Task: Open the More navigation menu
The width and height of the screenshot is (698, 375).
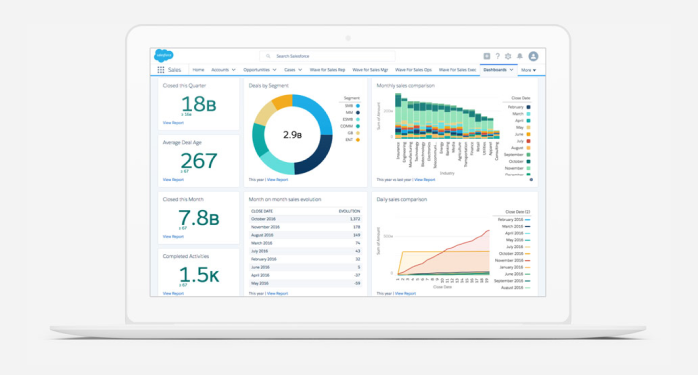Action: click(x=528, y=70)
